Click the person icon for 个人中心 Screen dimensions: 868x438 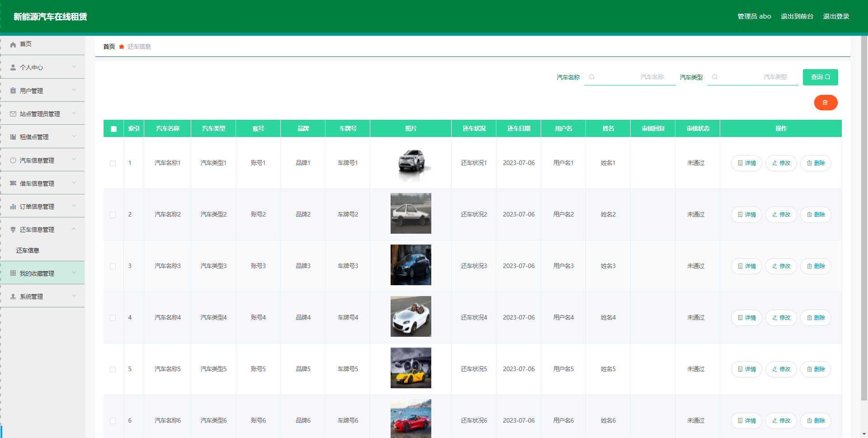tap(13, 67)
